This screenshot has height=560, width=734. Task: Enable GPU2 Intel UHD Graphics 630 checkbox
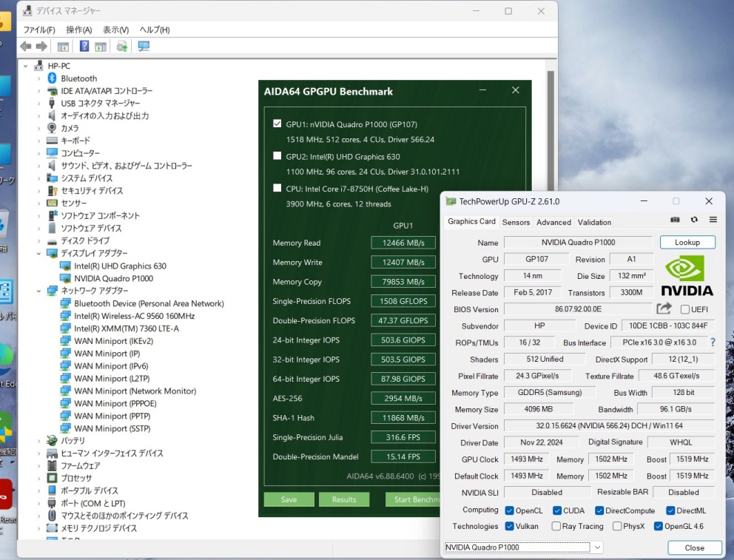[277, 156]
